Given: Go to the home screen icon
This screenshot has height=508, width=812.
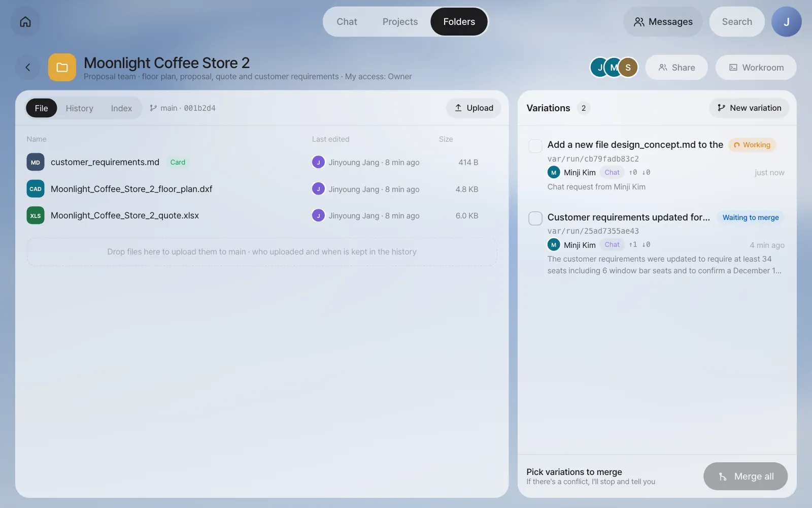Looking at the screenshot, I should [x=25, y=22].
